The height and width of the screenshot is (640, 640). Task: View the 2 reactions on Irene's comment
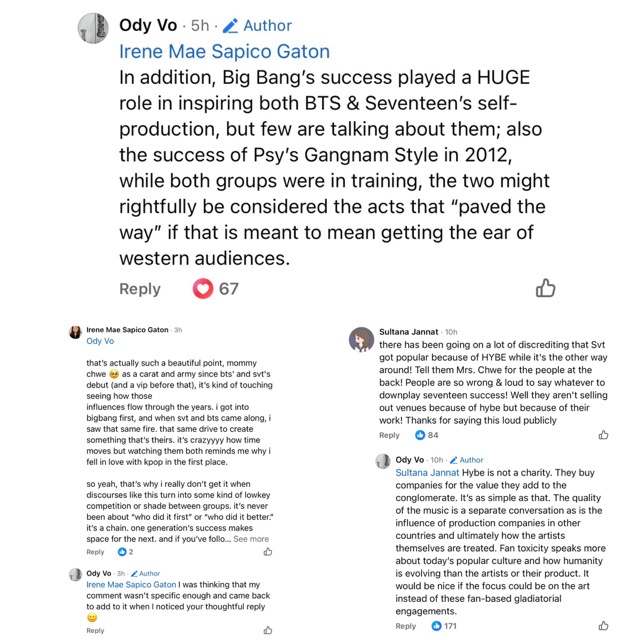[x=125, y=552]
